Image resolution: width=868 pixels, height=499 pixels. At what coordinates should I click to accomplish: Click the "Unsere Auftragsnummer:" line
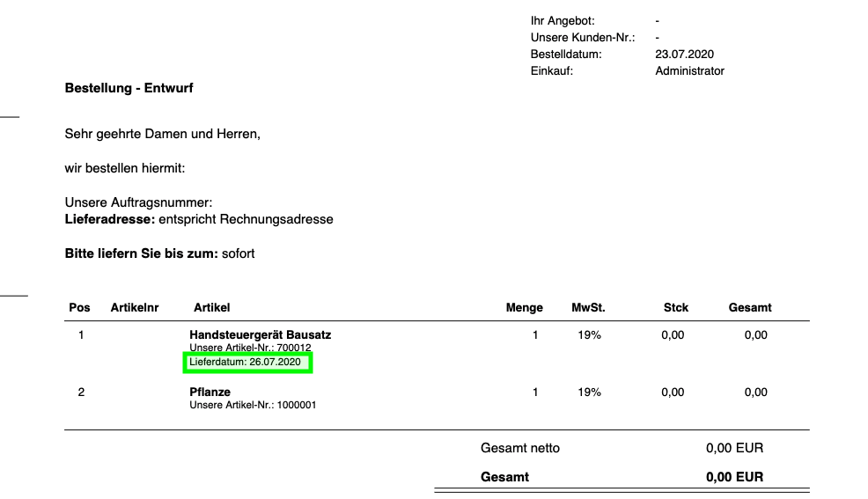click(x=138, y=203)
